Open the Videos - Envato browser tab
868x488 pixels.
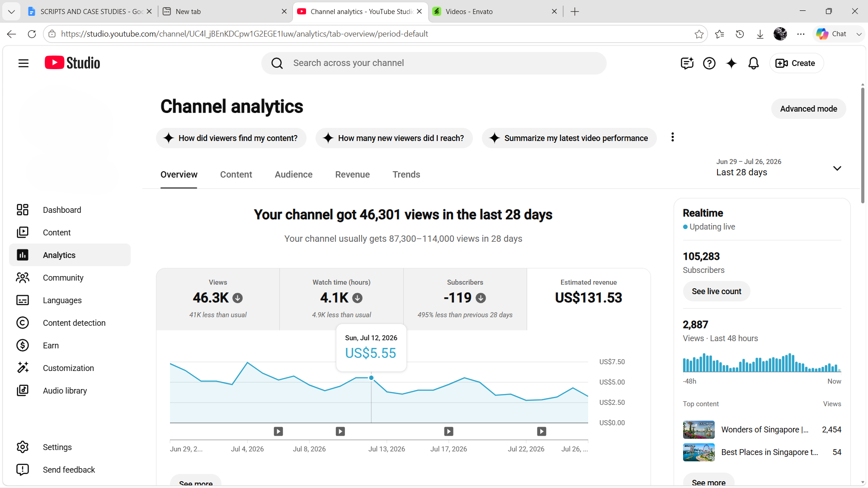point(495,12)
